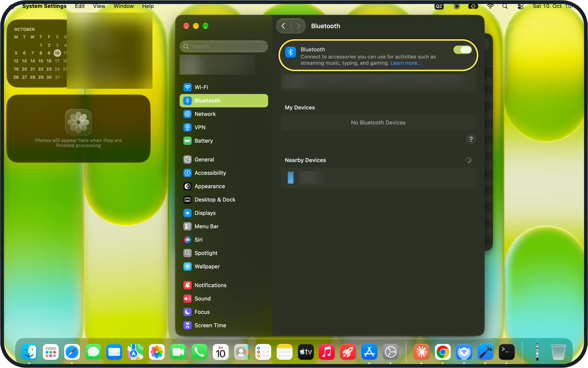The width and height of the screenshot is (588, 368).
Task: Click the battery charging menu bar icon
Action: point(473,6)
